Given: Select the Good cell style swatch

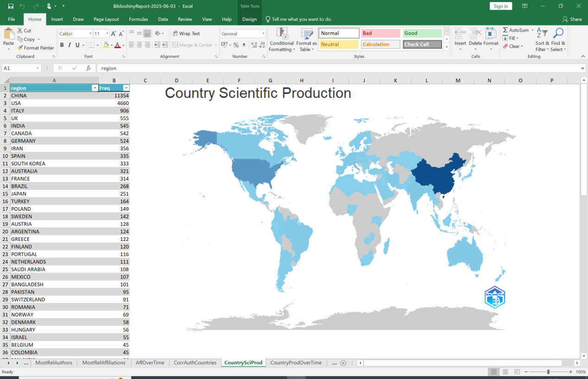Looking at the screenshot, I should click(x=422, y=33).
